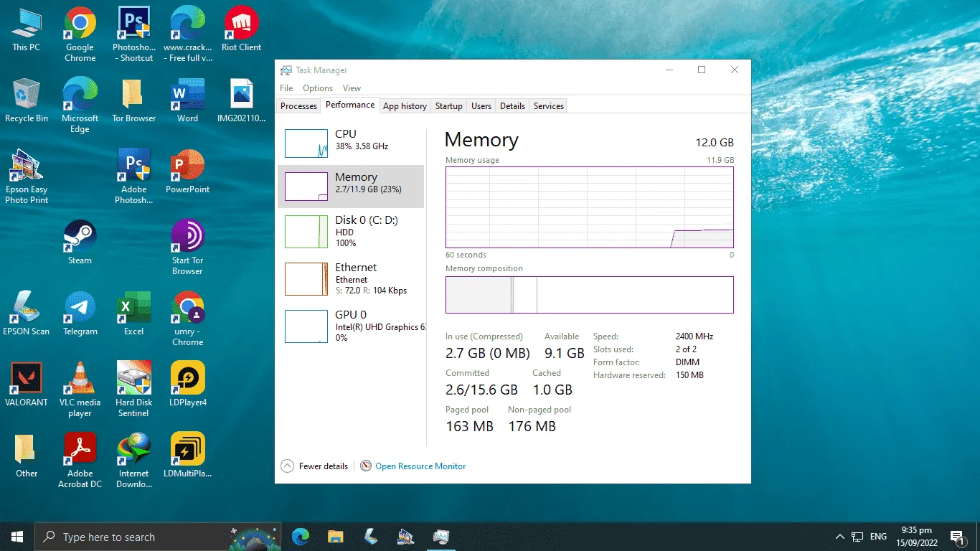Select the Hard Disk Sentinel icon
This screenshot has width=980, height=551.
tap(133, 390)
